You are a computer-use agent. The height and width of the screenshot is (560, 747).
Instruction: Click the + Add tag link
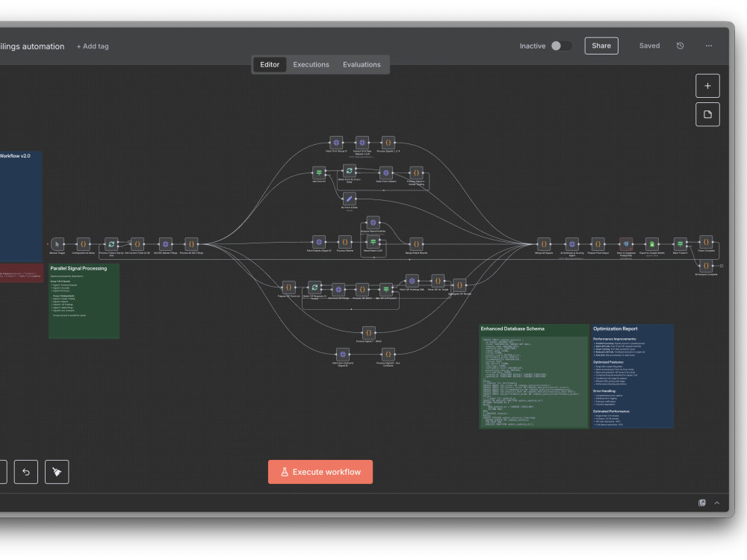(93, 46)
